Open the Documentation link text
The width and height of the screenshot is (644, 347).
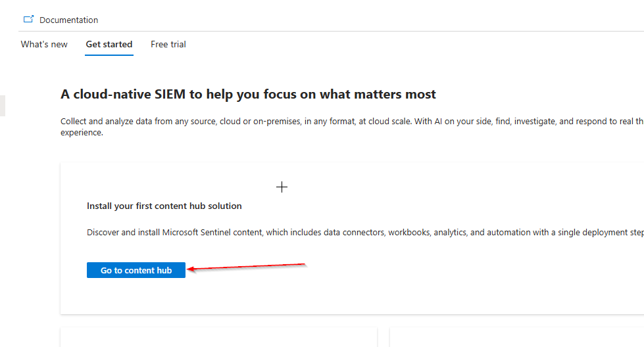[68, 20]
